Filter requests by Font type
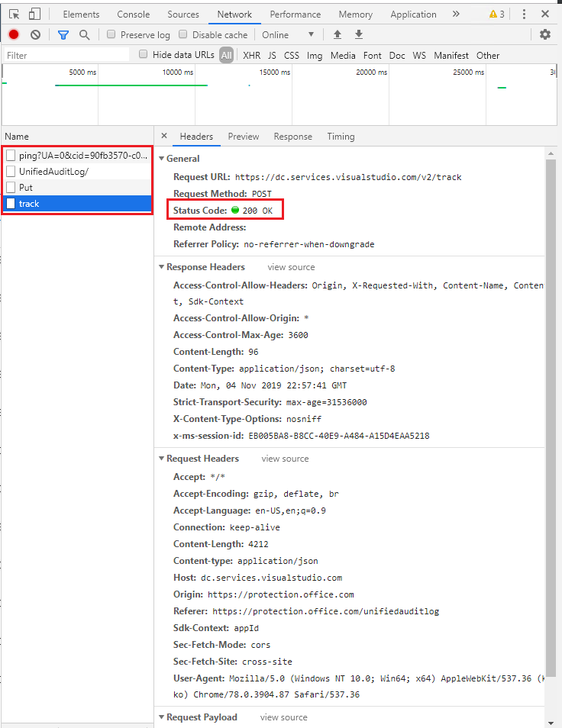The width and height of the screenshot is (562, 728). [373, 55]
